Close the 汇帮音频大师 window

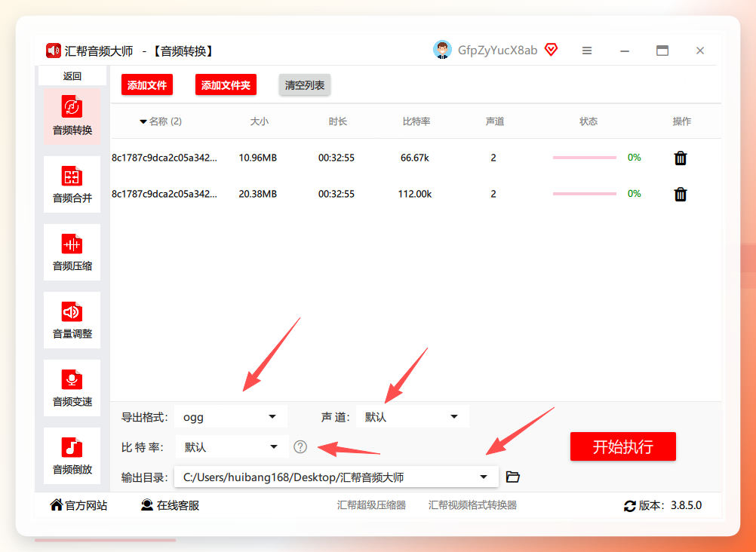(700, 50)
